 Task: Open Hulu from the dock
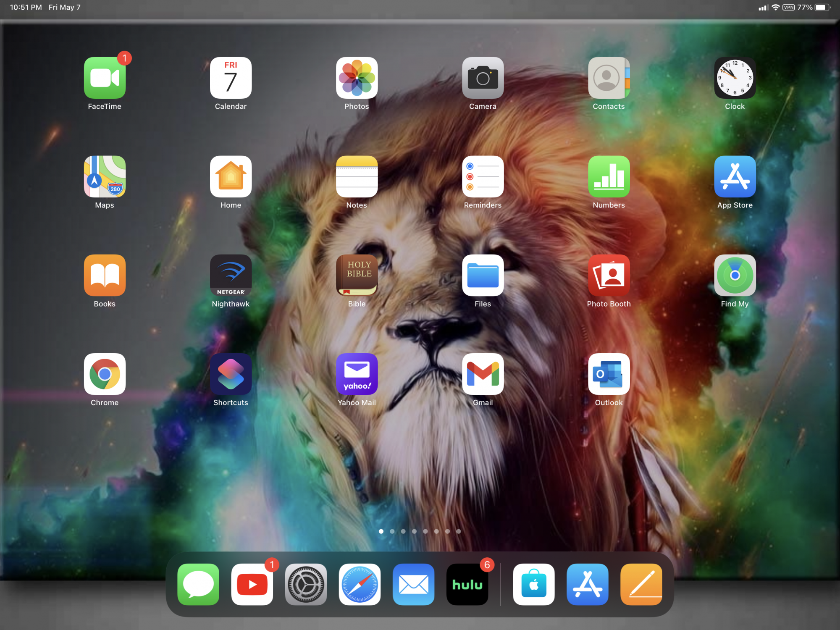tap(467, 584)
